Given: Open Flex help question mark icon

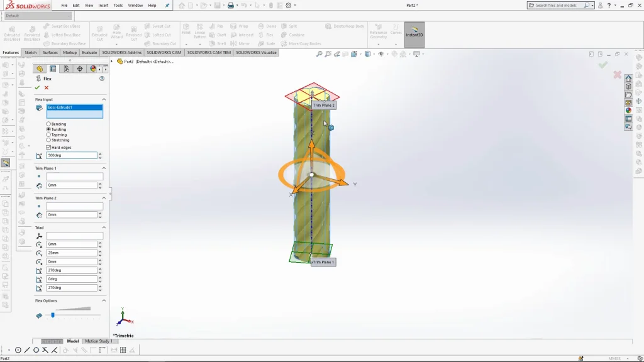Looking at the screenshot, I should (x=102, y=79).
